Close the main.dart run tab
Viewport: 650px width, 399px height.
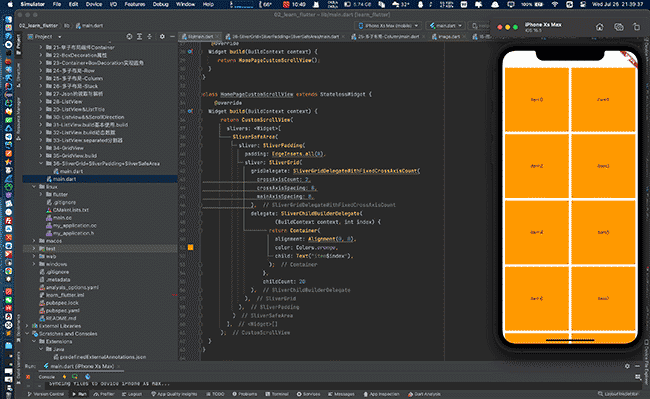[119, 366]
